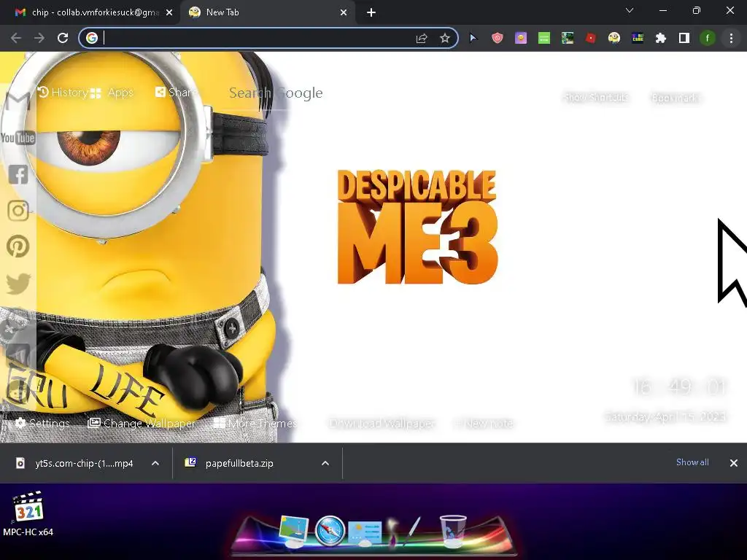This screenshot has width=747, height=560.
Task: Open the computer monitor dock icon
Action: (293, 531)
